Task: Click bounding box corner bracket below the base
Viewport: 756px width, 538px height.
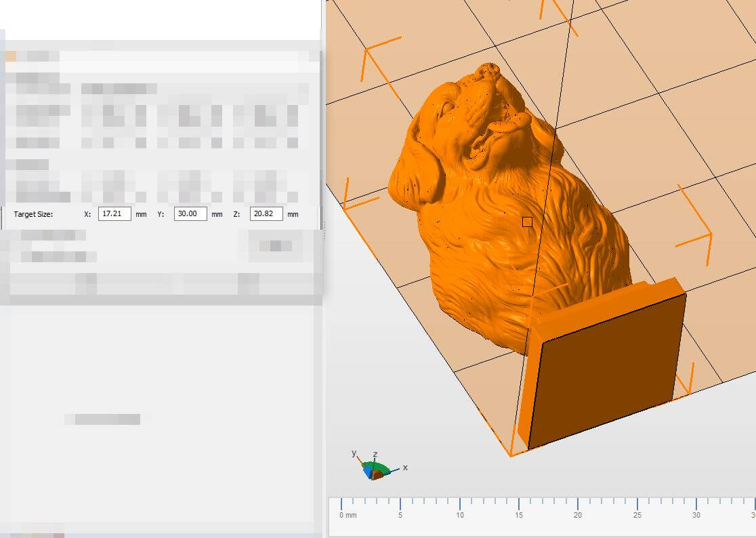Action: tap(513, 453)
